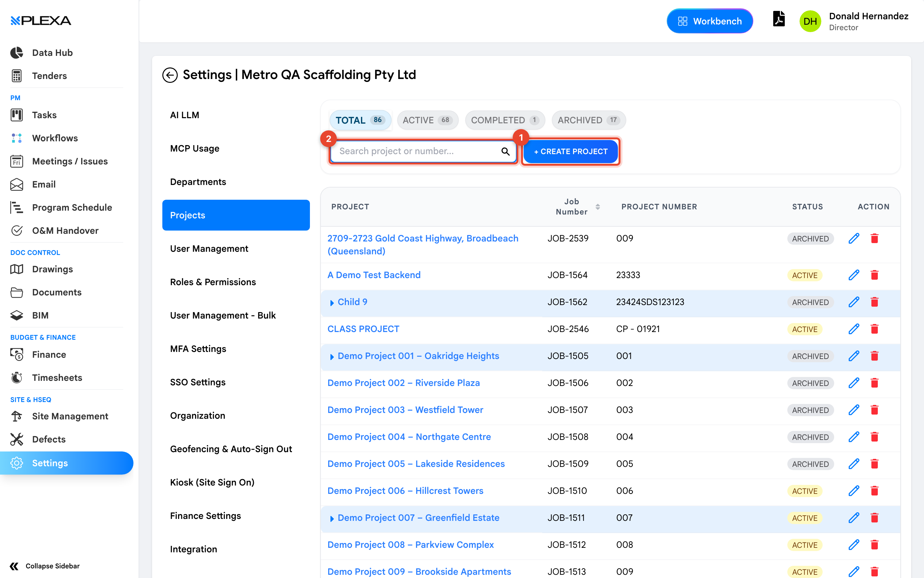The width and height of the screenshot is (924, 578).
Task: Edit the A Demo Test Backend project
Action: point(854,275)
